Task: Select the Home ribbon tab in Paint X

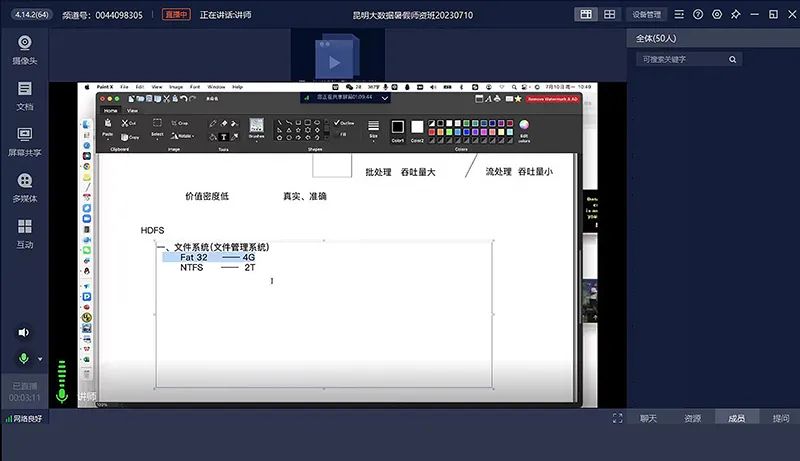Action: click(x=110, y=110)
